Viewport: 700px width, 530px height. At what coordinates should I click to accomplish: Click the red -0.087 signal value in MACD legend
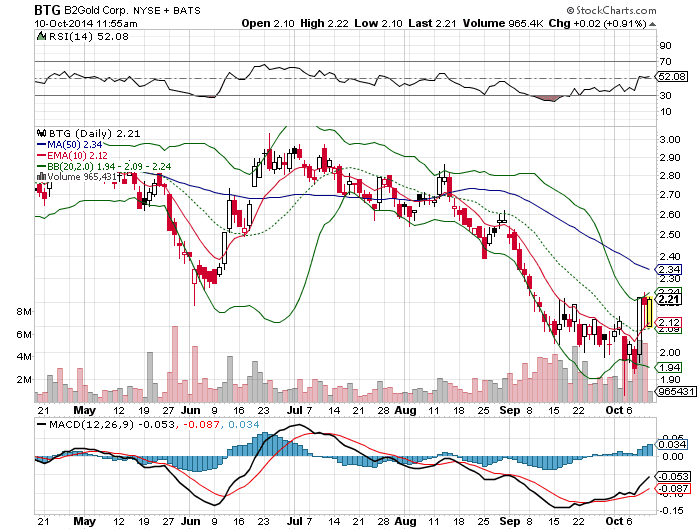[x=202, y=424]
